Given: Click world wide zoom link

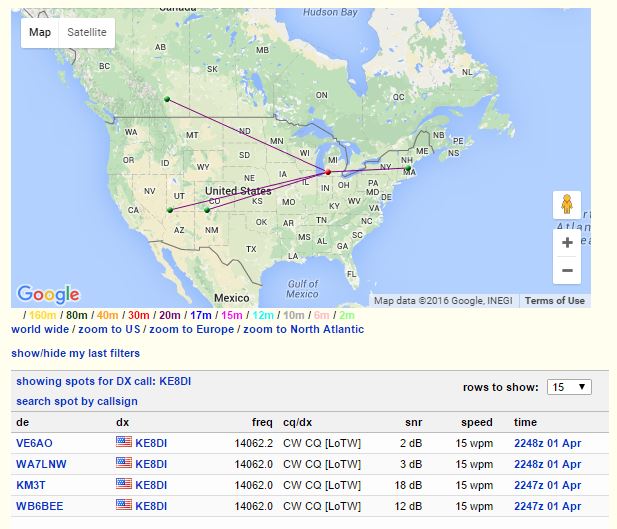Looking at the screenshot, I should pos(40,329).
